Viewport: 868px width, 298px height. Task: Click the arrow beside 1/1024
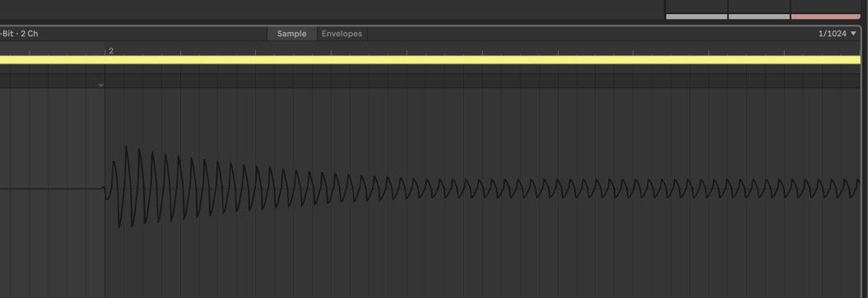point(853,34)
